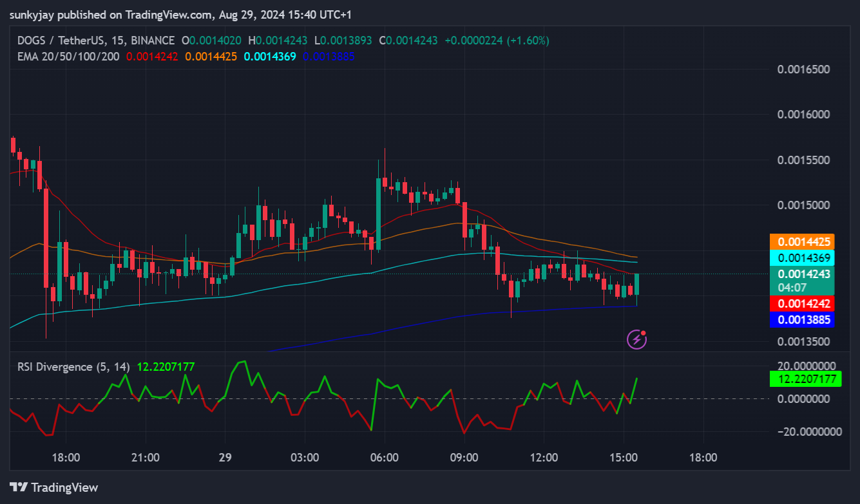Click the 18:00 time label at left
Viewport: 860px width, 504px height.
pyautogui.click(x=66, y=458)
